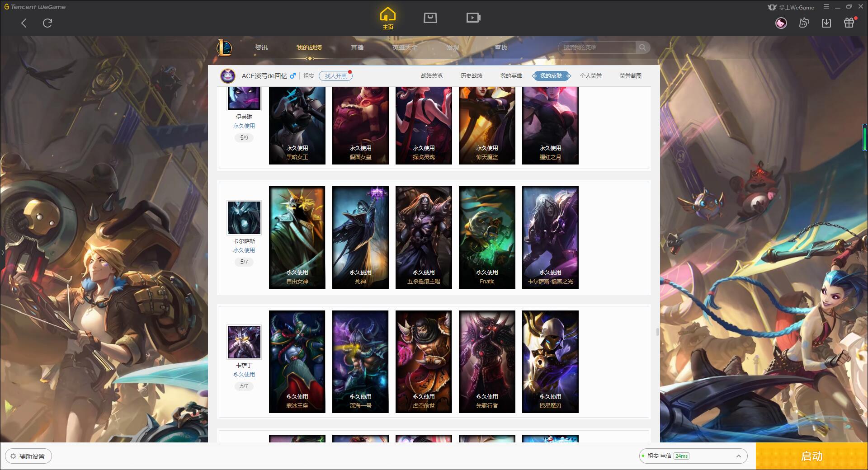Click the 找人开黑 button

tap(335, 76)
